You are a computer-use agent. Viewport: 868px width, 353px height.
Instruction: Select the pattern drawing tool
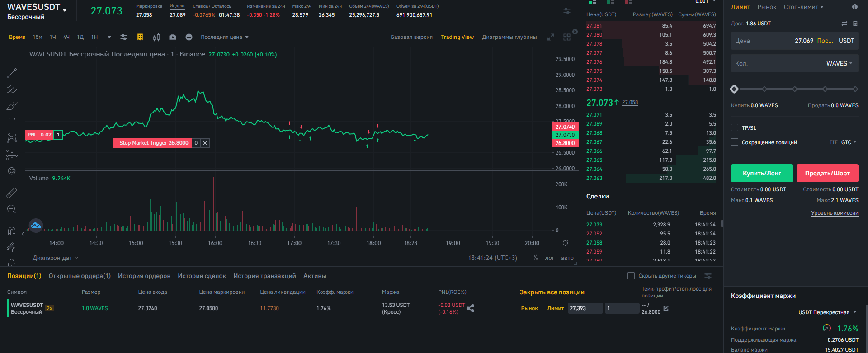pos(12,138)
